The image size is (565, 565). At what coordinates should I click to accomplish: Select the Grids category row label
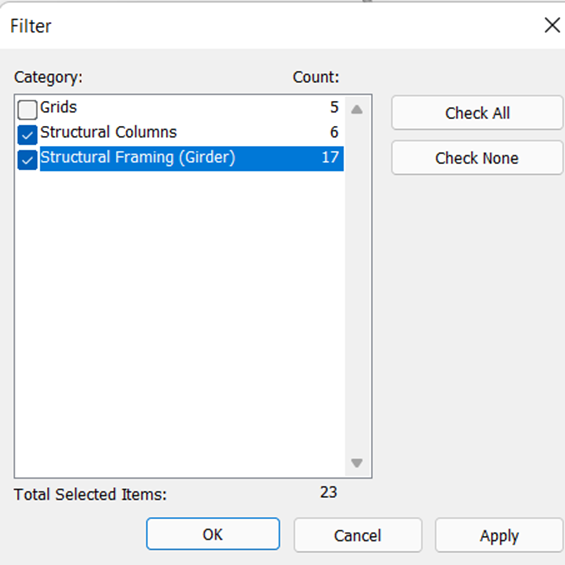coord(58,107)
